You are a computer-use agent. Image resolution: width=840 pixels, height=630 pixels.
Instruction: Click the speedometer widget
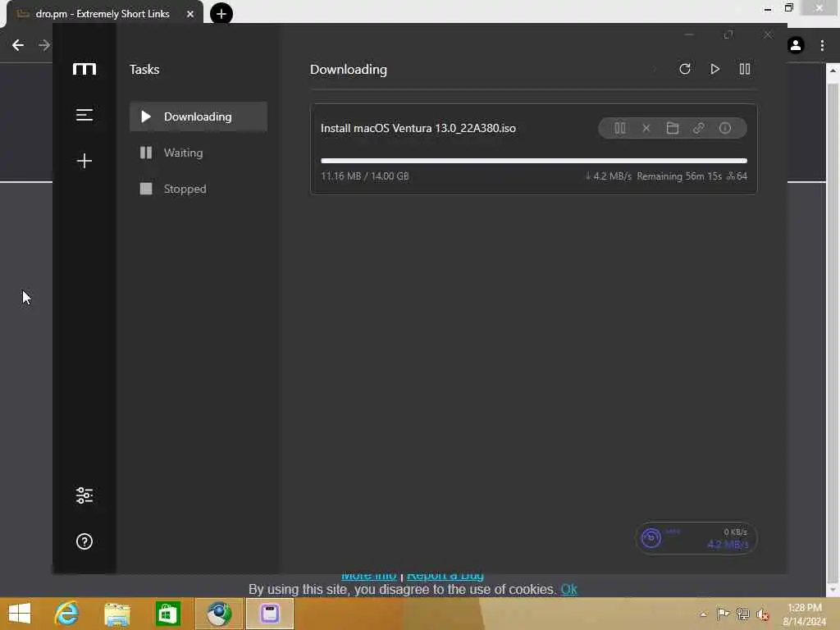pyautogui.click(x=696, y=538)
